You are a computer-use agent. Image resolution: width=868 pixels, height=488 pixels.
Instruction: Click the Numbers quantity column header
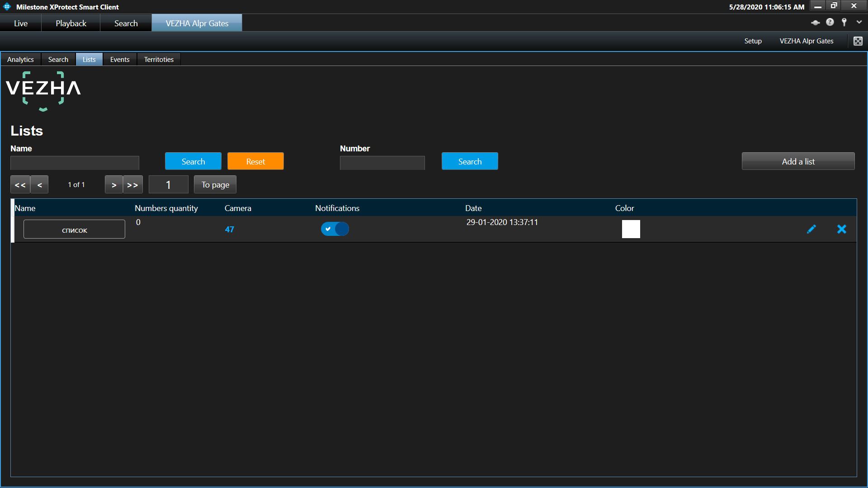tap(166, 208)
